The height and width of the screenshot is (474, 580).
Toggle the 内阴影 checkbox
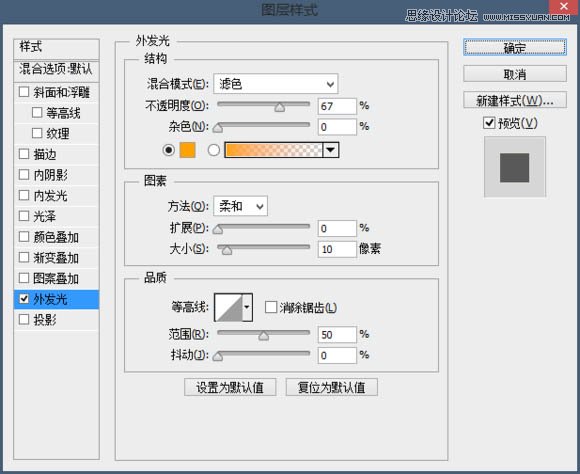24,174
